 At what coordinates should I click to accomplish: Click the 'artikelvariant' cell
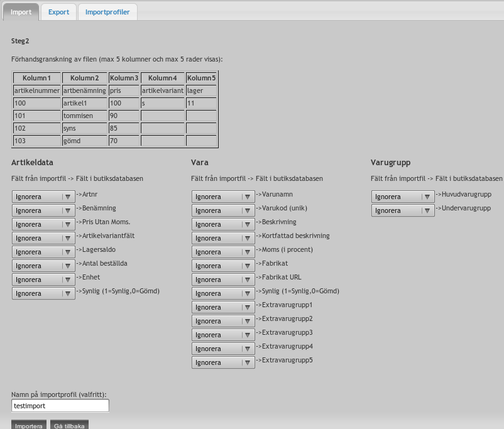click(163, 90)
